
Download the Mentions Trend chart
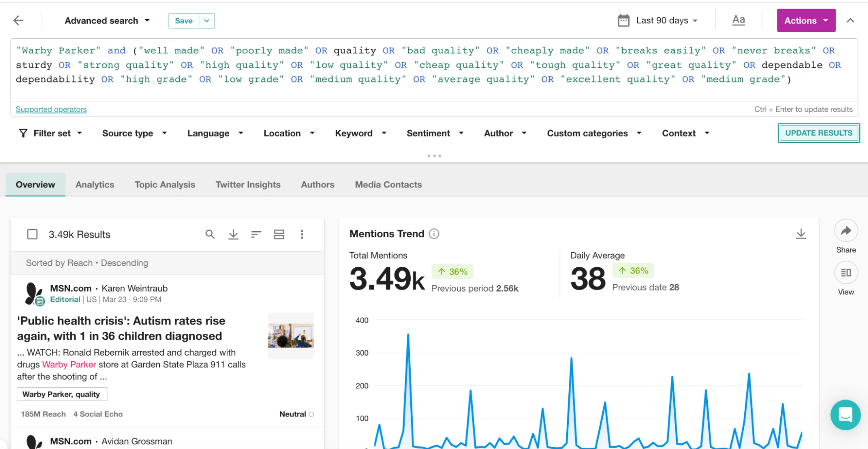(801, 234)
